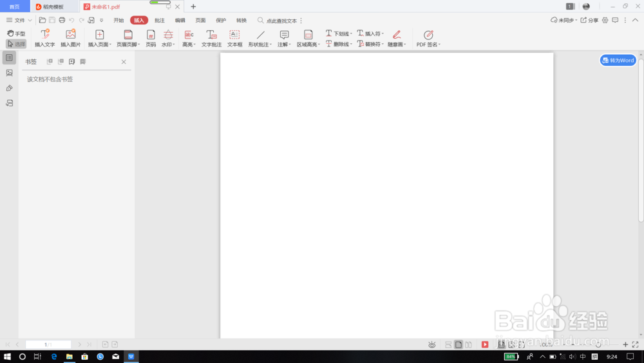Open File Explorer from the taskbar
Image resolution: width=644 pixels, height=363 pixels.
click(x=69, y=357)
